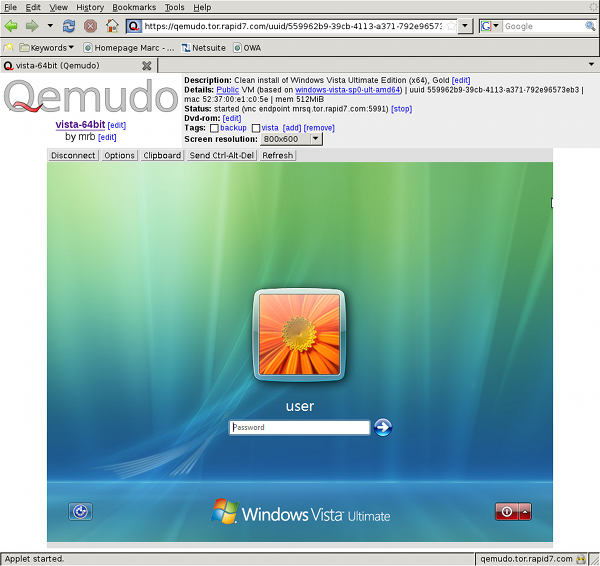
Task: Open the OWA bookmark
Action: tap(247, 48)
